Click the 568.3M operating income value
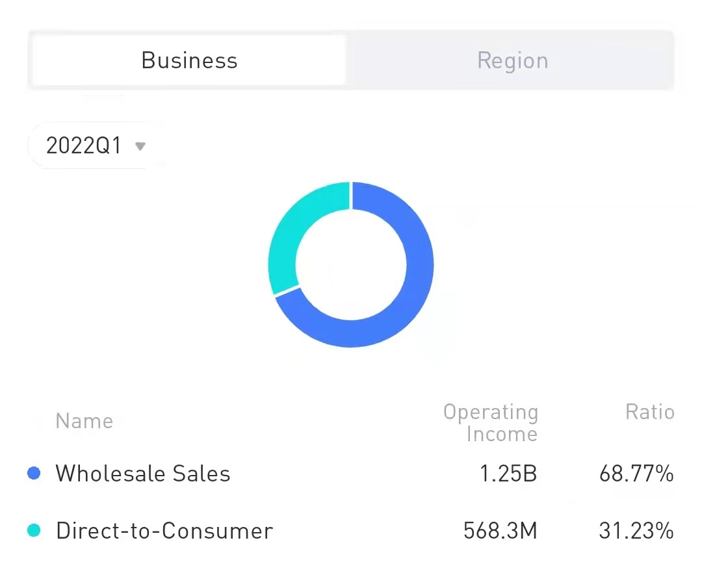The width and height of the screenshot is (702, 588). 500,531
